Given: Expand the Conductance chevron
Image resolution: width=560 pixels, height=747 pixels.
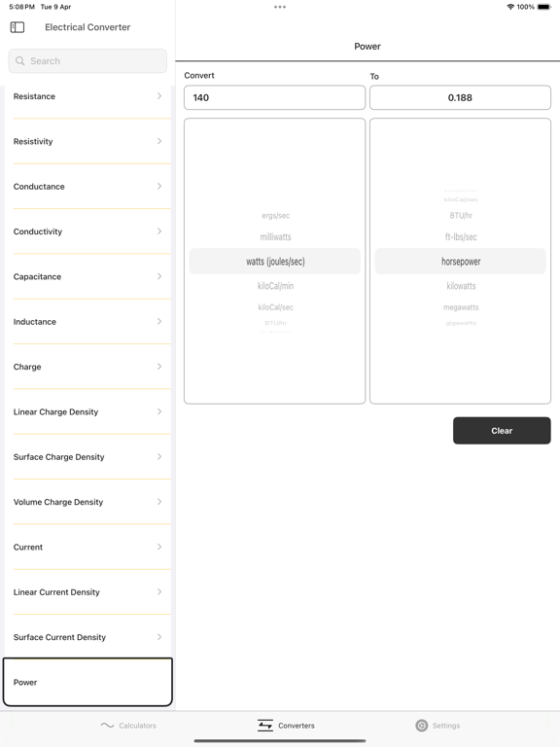Looking at the screenshot, I should (159, 187).
